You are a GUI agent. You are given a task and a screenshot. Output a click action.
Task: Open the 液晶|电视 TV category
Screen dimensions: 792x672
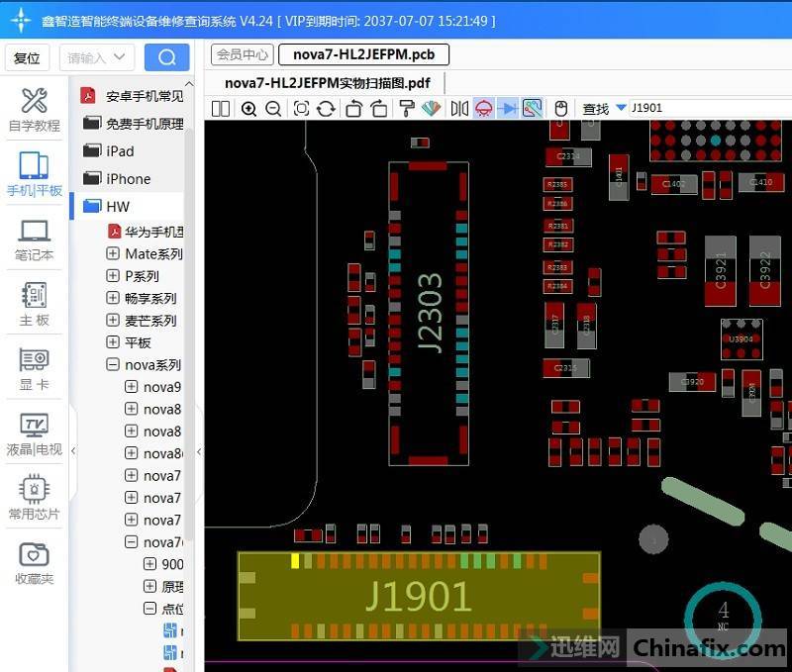tap(34, 434)
